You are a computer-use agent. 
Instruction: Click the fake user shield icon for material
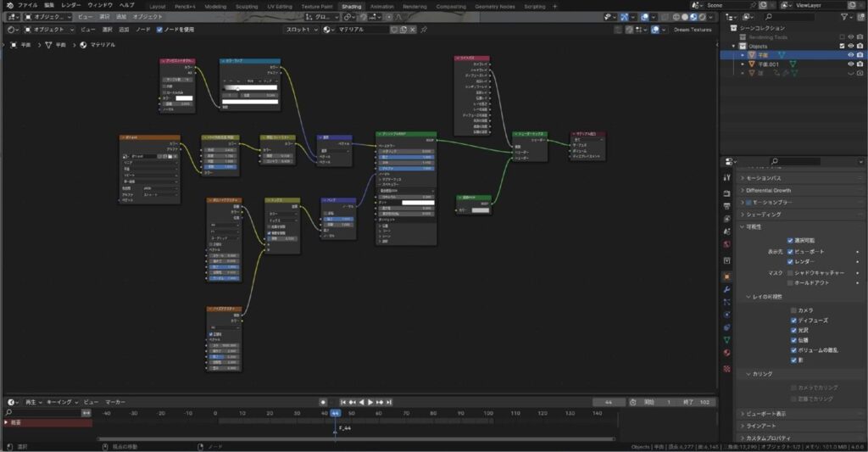click(x=394, y=30)
